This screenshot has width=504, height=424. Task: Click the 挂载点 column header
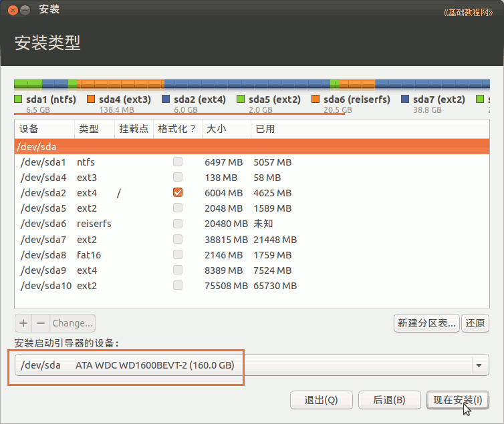pos(134,129)
